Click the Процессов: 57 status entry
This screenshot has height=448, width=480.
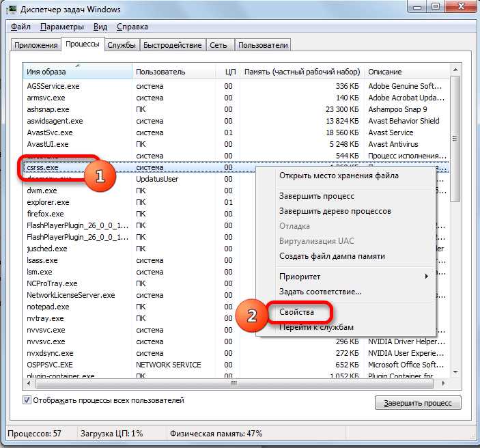click(34, 434)
